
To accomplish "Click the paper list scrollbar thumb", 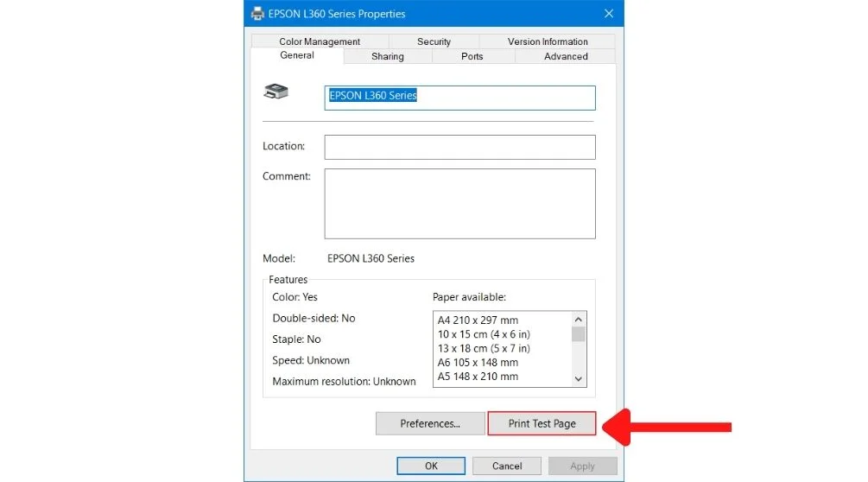I will [x=579, y=334].
